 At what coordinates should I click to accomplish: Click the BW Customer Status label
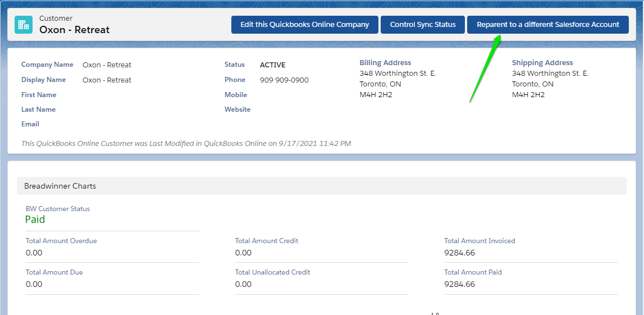(58, 209)
